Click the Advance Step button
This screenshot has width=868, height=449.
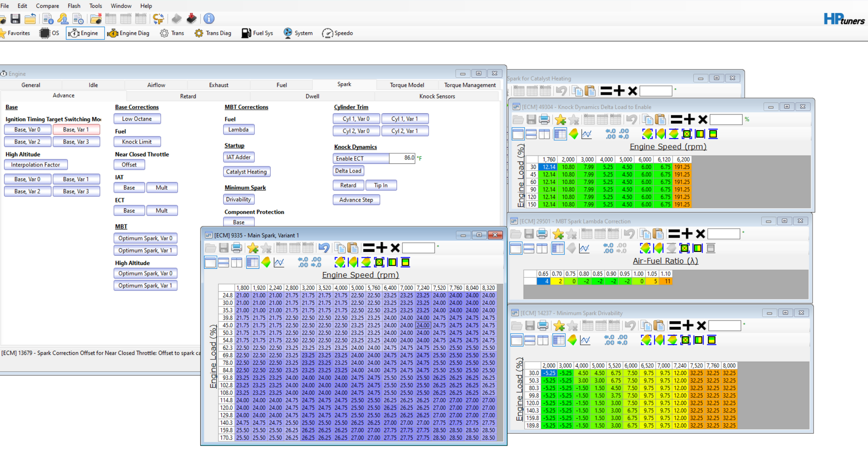pyautogui.click(x=356, y=200)
